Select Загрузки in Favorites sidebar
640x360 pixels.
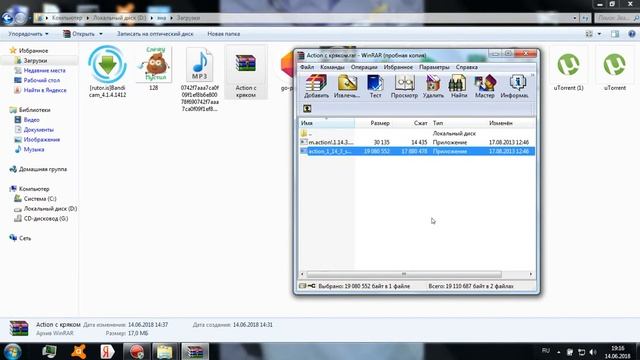pyautogui.click(x=35, y=60)
